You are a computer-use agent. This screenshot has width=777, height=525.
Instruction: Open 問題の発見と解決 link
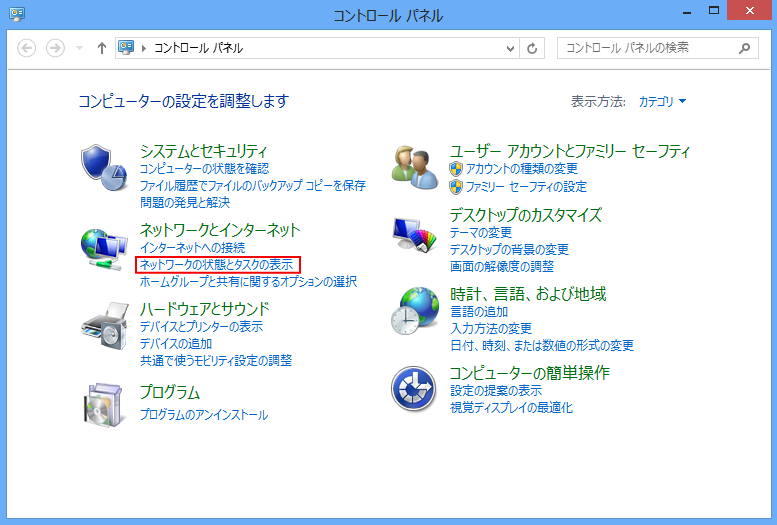[x=185, y=202]
